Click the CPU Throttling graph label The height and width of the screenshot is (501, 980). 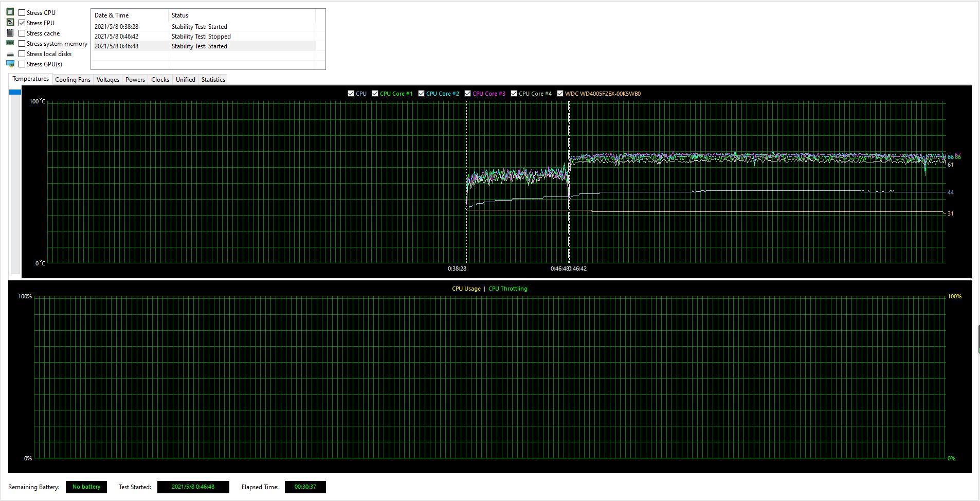[x=507, y=289]
